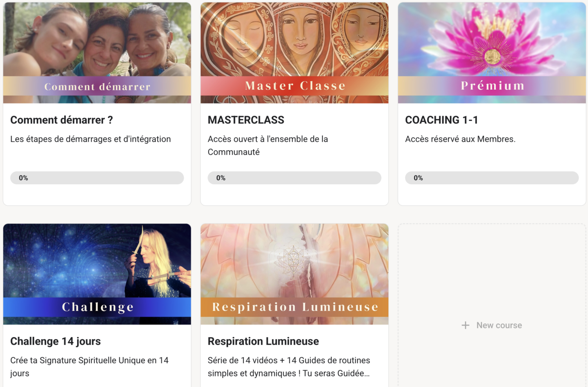588x387 pixels.
Task: Open the Master Classe cover image
Action: click(x=294, y=53)
